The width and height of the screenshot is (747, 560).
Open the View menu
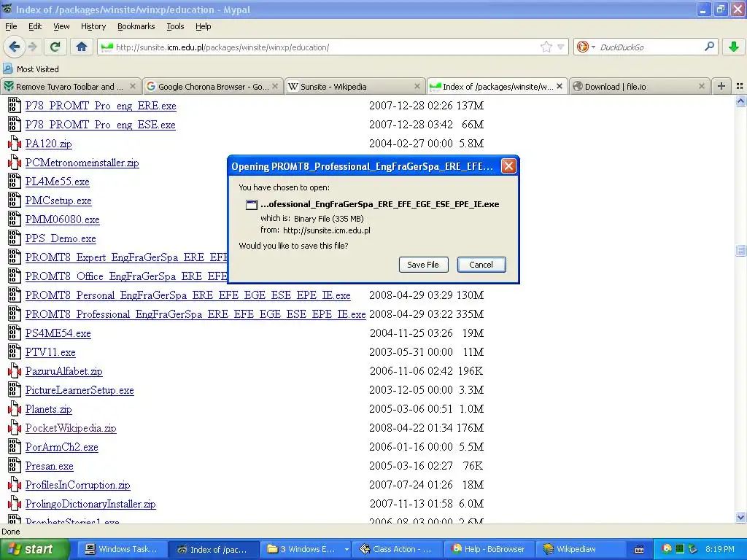tap(61, 26)
